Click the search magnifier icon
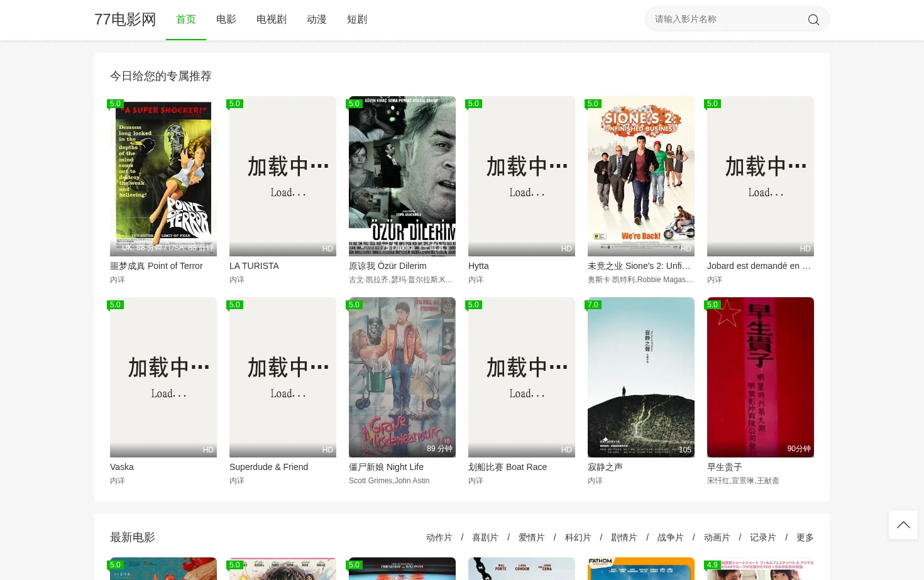The width and height of the screenshot is (924, 580). coord(813,19)
